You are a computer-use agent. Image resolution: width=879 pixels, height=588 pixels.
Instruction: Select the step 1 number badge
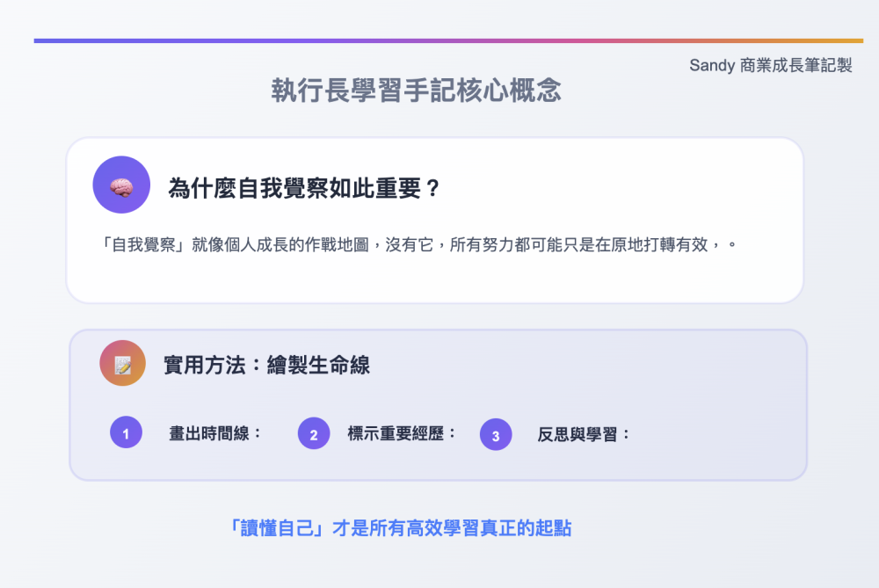point(126,432)
